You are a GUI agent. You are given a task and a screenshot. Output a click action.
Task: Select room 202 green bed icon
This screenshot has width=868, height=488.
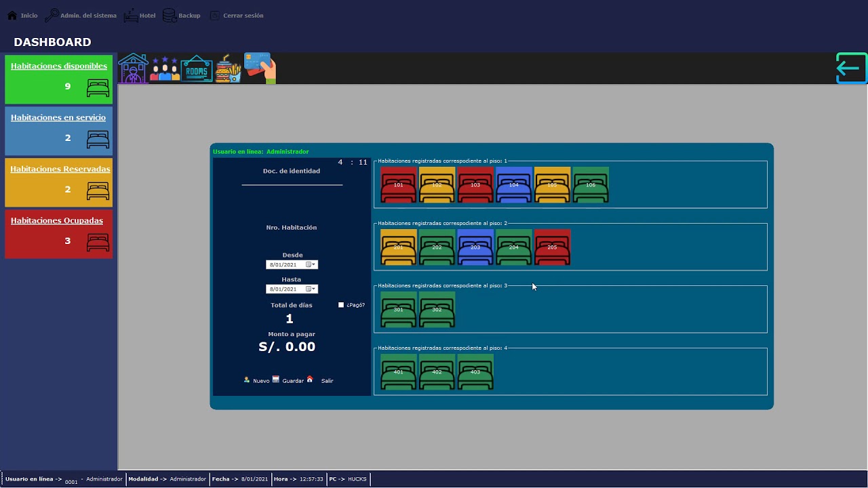tap(437, 247)
